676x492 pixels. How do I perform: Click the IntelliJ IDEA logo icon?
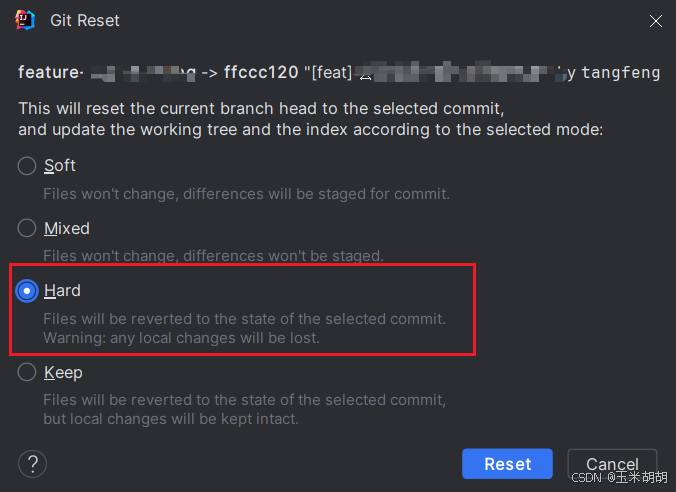tap(26, 20)
